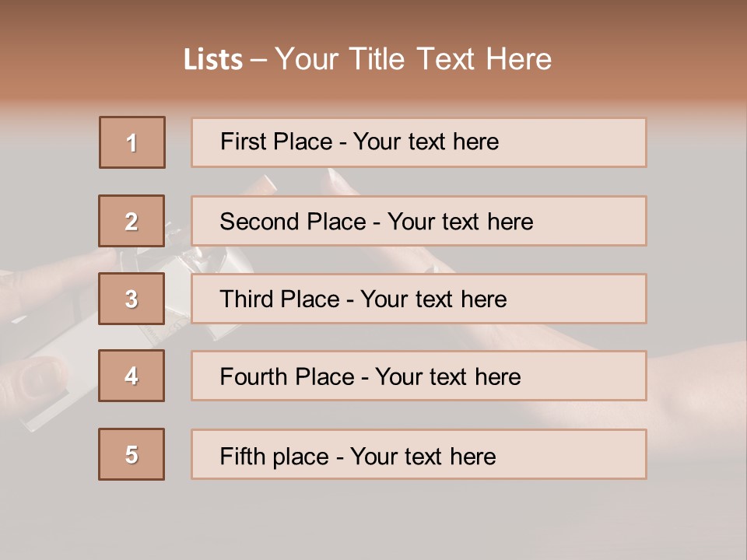Click the words "First Place"
Viewport: 747px width, 560px height.
(x=277, y=142)
